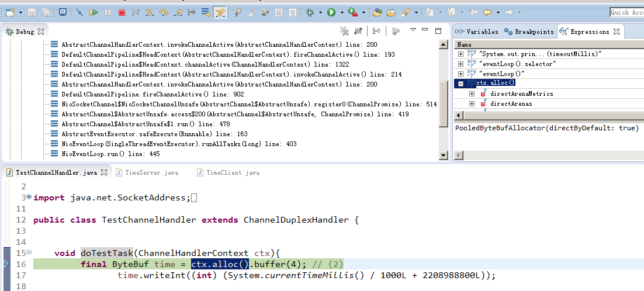The width and height of the screenshot is (644, 291).
Task: Click the Run to Line icon
Action: pyautogui.click(x=192, y=13)
